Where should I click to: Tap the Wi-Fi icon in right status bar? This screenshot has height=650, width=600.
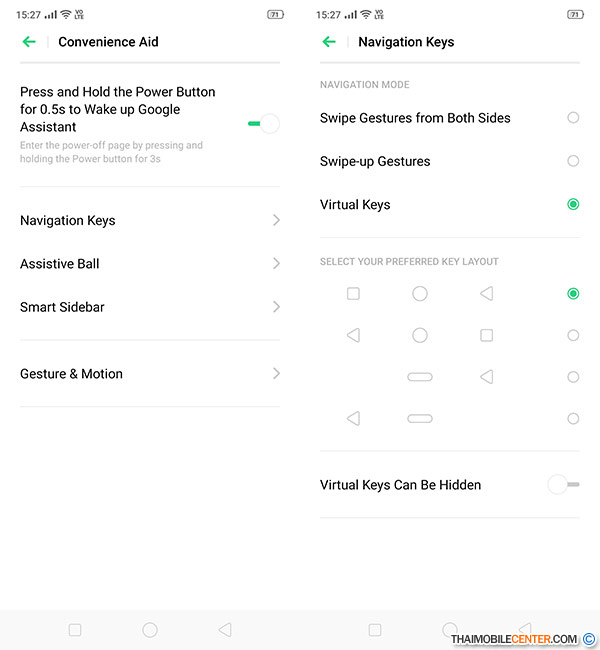(x=366, y=15)
